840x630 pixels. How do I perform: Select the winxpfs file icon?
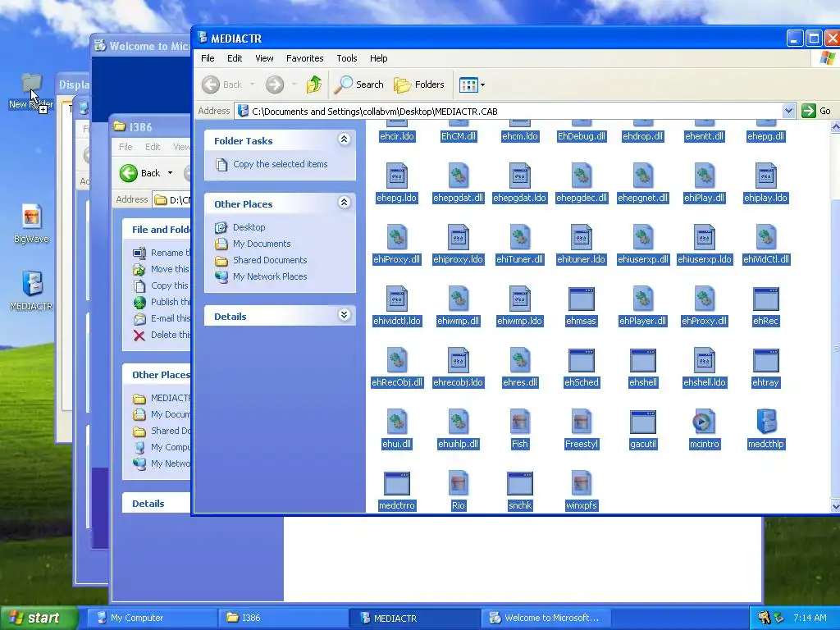582,483
